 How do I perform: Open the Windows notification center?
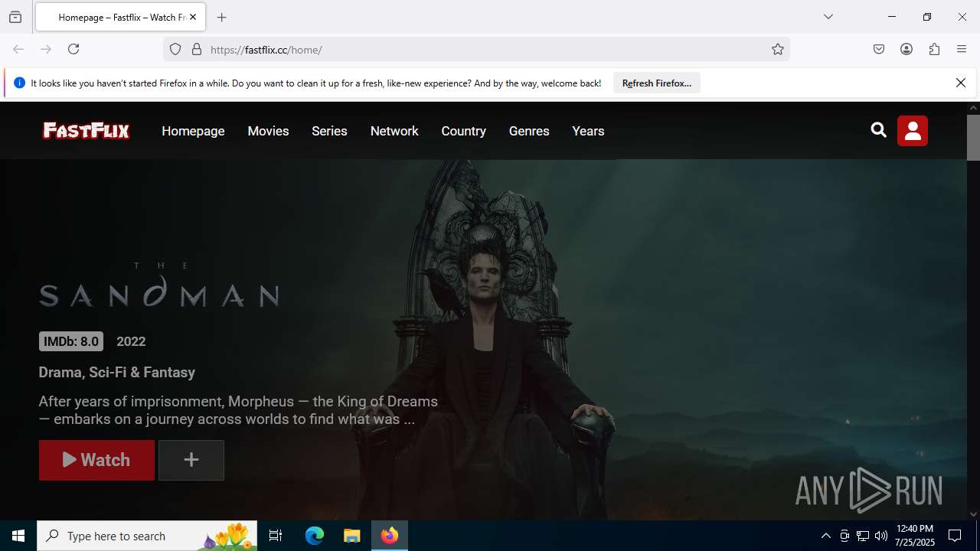coord(955,536)
